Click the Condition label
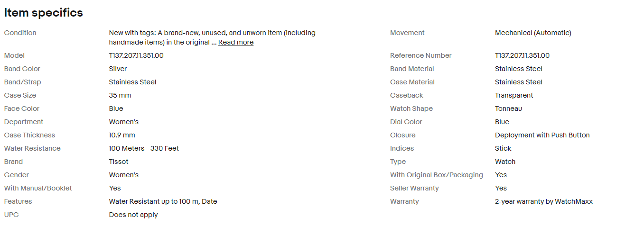 coord(20,33)
